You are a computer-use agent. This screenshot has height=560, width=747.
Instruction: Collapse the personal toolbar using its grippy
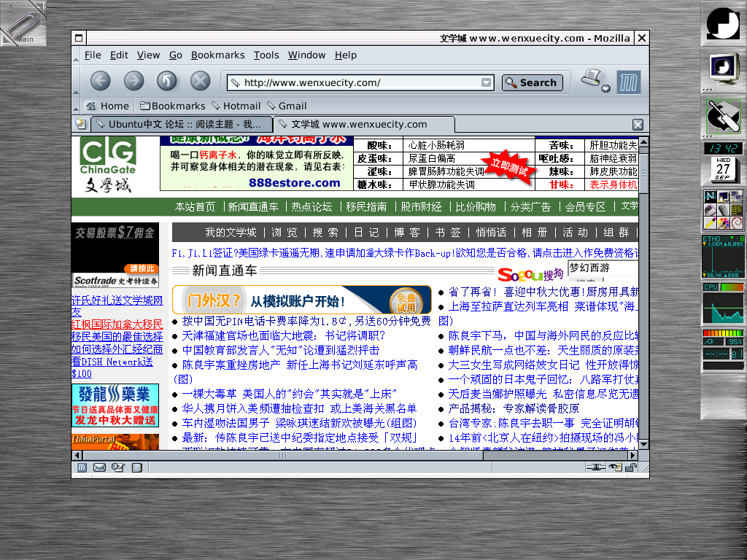(76, 106)
